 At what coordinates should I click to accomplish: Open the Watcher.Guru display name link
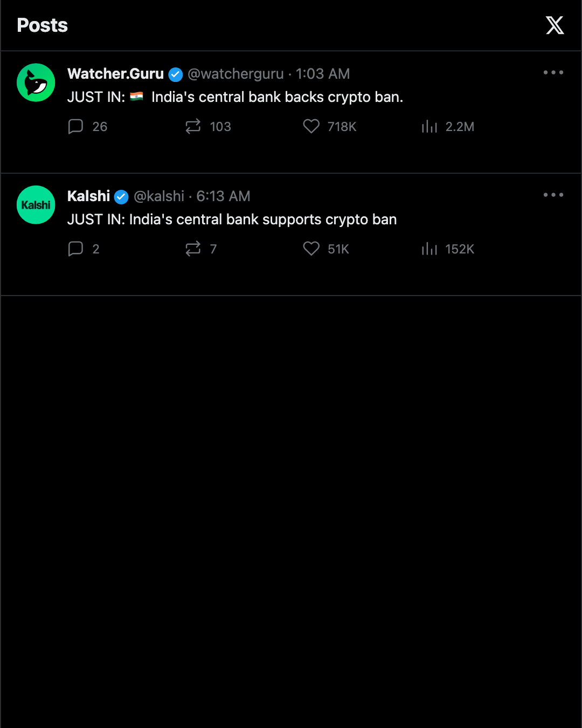tap(115, 74)
